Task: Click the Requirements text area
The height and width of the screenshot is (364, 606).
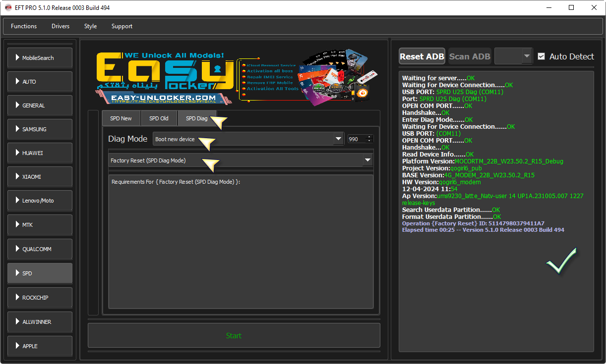Action: pyautogui.click(x=241, y=242)
